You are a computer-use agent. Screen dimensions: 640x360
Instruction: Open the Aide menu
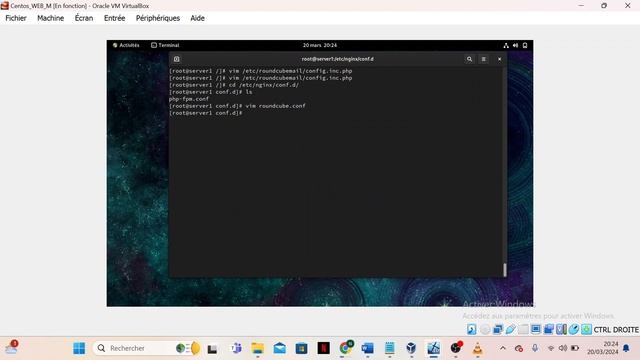coord(198,18)
